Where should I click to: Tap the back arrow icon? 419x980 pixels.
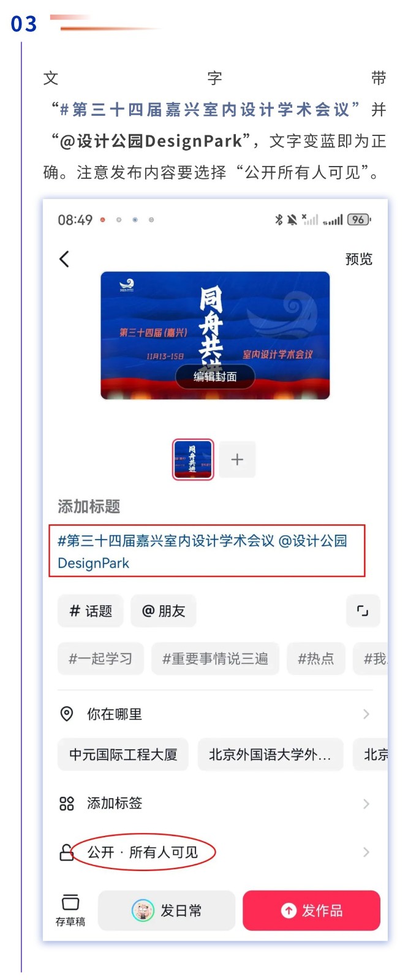[64, 259]
